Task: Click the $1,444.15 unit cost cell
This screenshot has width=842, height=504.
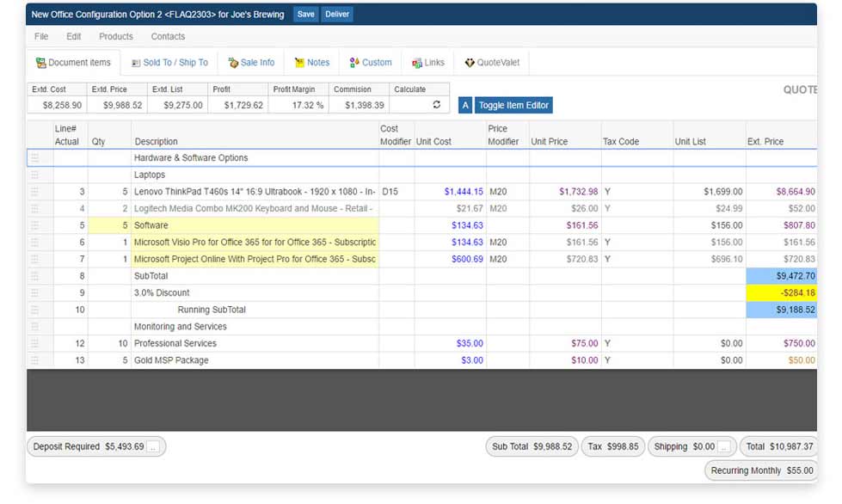Action: click(x=450, y=192)
